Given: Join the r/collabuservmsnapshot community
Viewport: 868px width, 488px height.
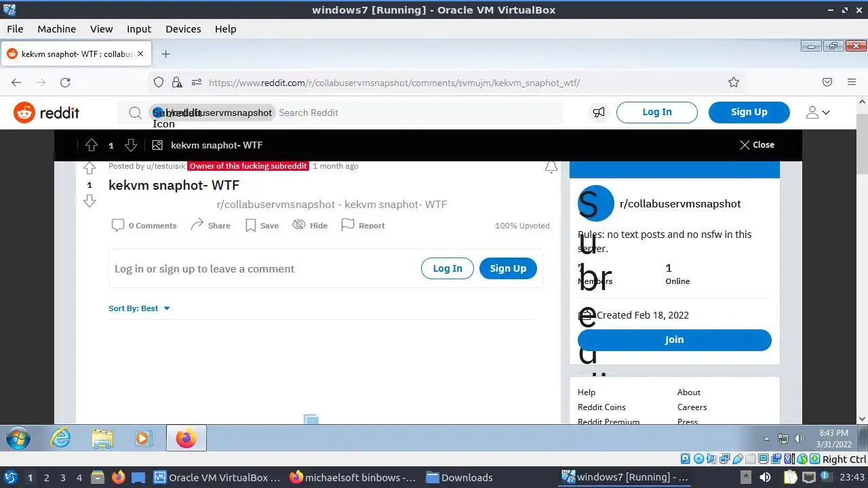Looking at the screenshot, I should (674, 340).
